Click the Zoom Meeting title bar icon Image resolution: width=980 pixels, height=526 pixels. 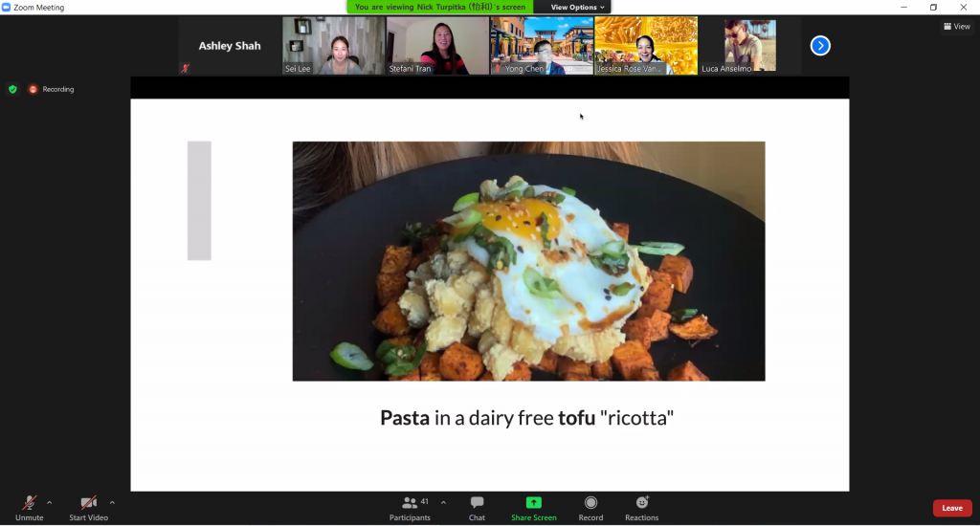[7, 7]
